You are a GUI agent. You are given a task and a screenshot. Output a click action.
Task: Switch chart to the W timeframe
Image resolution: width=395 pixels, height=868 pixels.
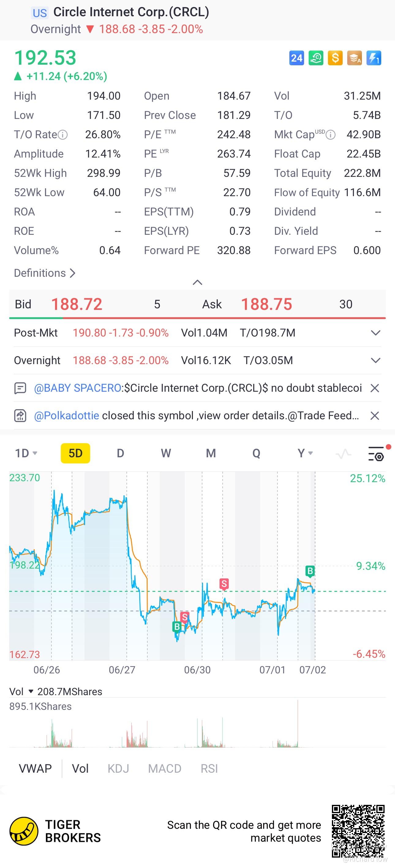tap(166, 453)
